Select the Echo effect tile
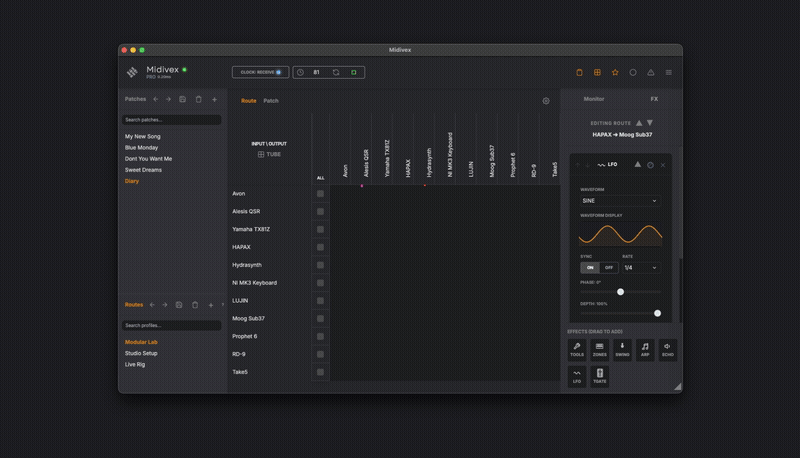The height and width of the screenshot is (458, 800). point(668,350)
